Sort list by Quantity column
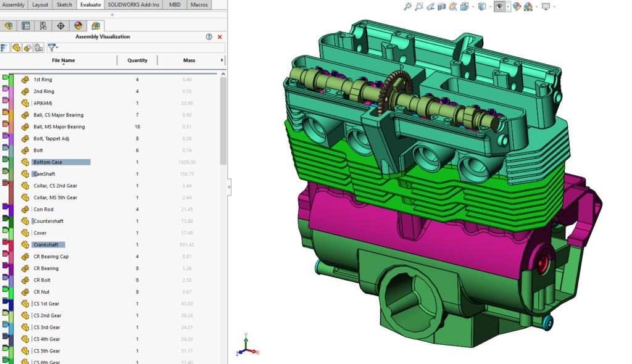The width and height of the screenshot is (632, 364). tap(138, 60)
